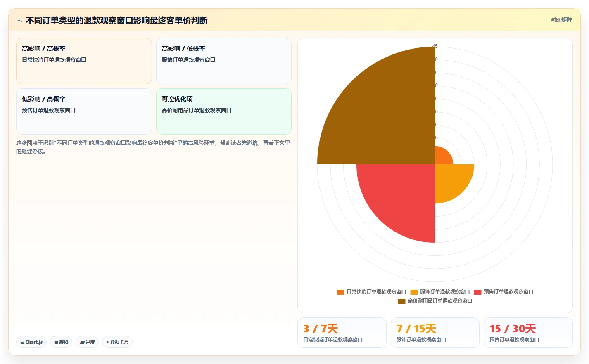Viewport: 589px width, 364px height.
Task: Select the 高影响 / 低概率 matrix card
Action: coord(224,61)
